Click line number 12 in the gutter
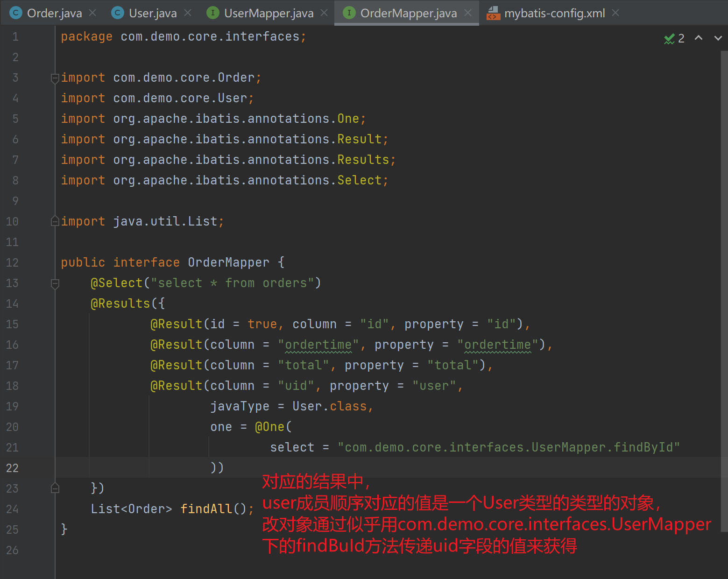 (12, 262)
